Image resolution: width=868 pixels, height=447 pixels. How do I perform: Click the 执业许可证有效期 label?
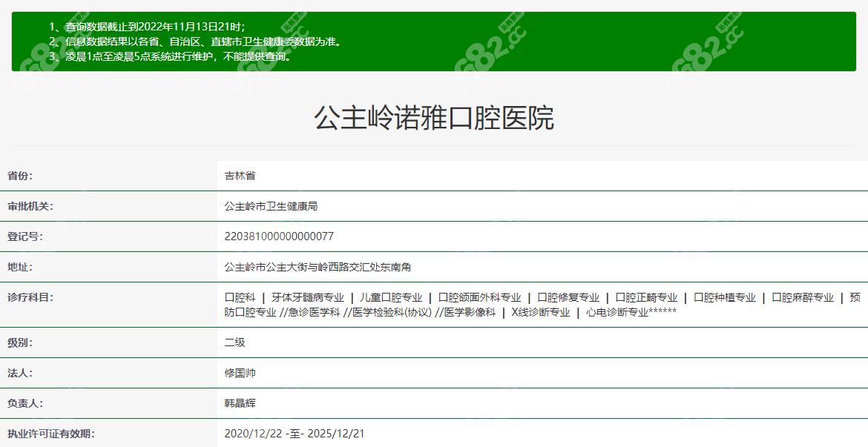click(x=51, y=434)
